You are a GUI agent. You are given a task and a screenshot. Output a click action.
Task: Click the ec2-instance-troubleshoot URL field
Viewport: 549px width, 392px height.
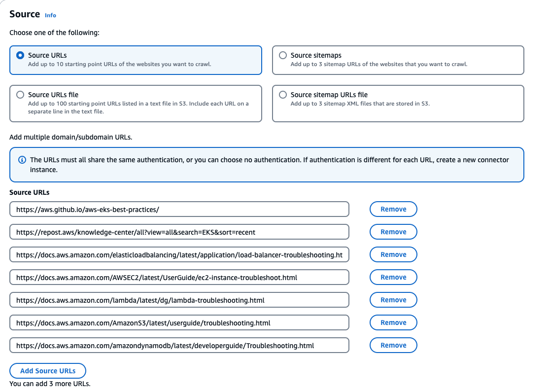click(179, 277)
